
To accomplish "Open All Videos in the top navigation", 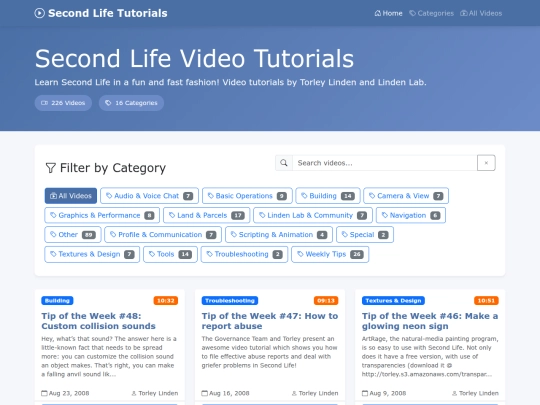I will pyautogui.click(x=481, y=13).
